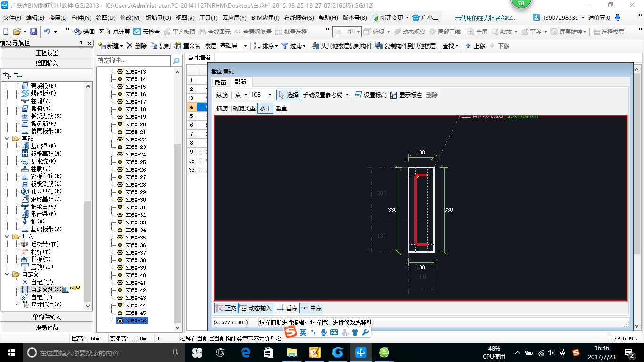Viewport: 644px width, 362px height.
Task: Open the 钢筋量(Q) menu
Action: pos(158,17)
